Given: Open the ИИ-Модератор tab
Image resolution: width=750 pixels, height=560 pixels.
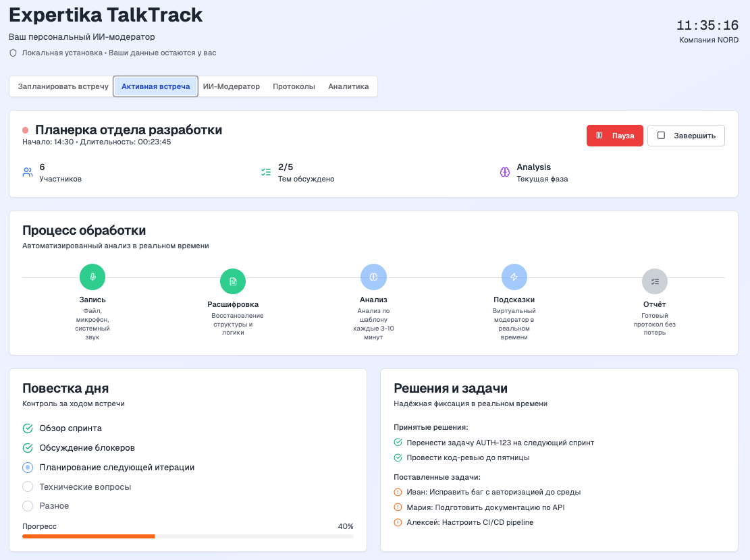Looking at the screenshot, I should click(232, 86).
